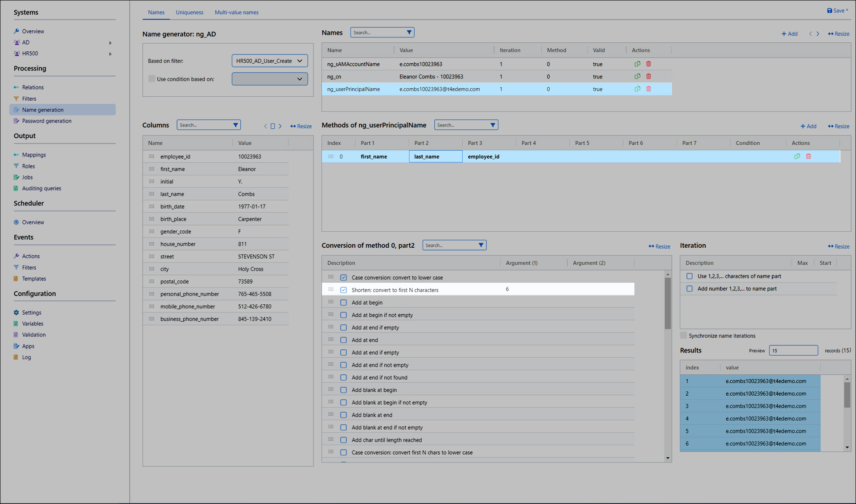Click Resize link in Iteration panel

point(838,246)
